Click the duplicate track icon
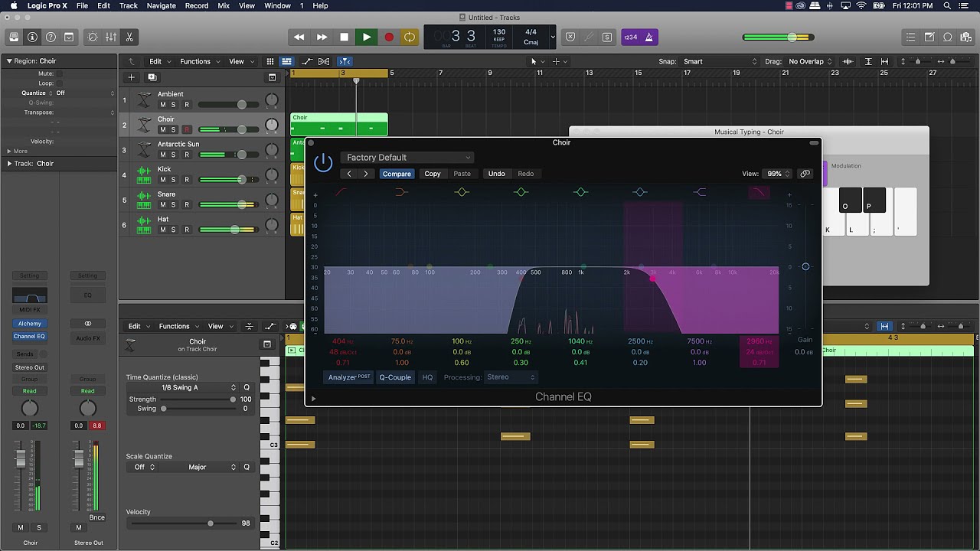The width and height of the screenshot is (980, 551). click(152, 77)
